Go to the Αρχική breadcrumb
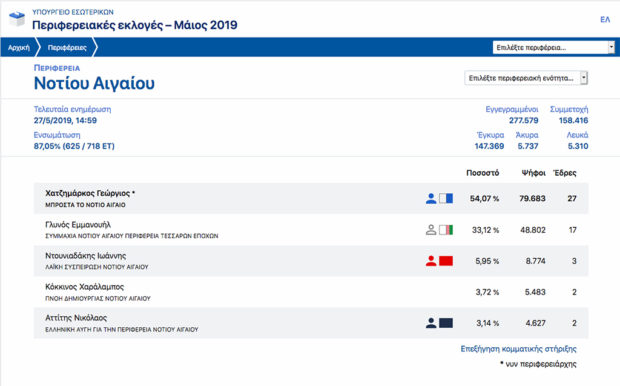Viewport: 620px width, 386px height. tap(19, 47)
